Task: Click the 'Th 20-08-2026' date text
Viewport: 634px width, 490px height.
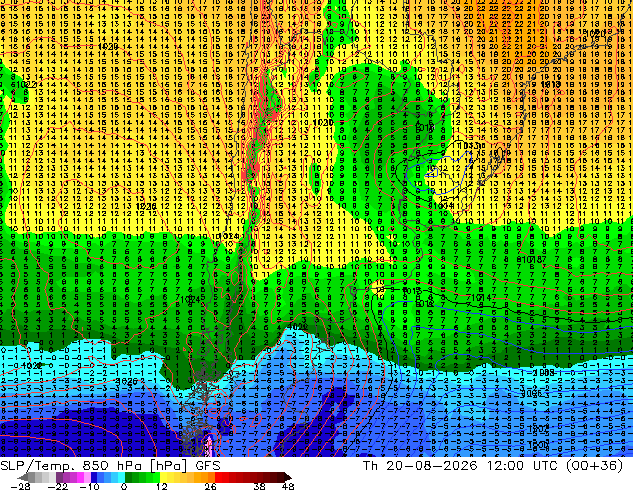Action: tap(420, 466)
